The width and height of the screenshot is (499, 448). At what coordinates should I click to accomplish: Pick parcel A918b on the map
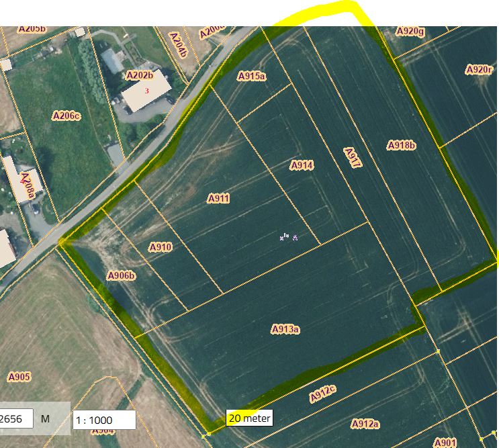402,145
